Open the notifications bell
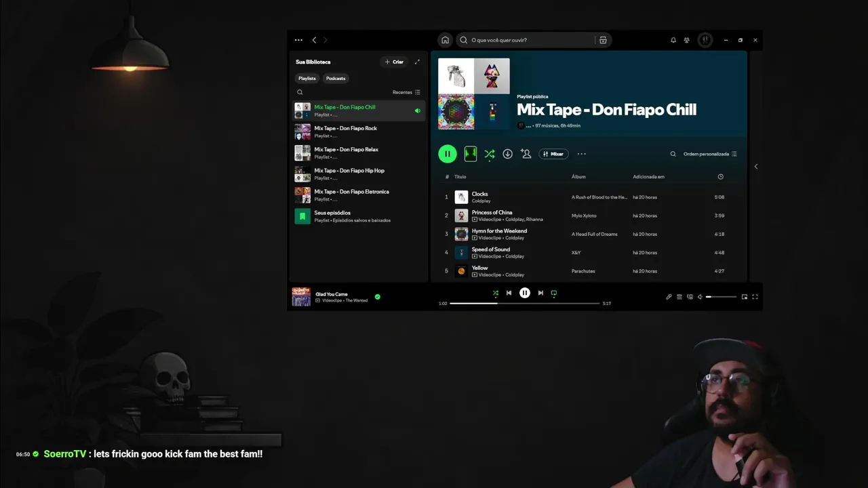Image resolution: width=868 pixels, height=488 pixels. [673, 40]
